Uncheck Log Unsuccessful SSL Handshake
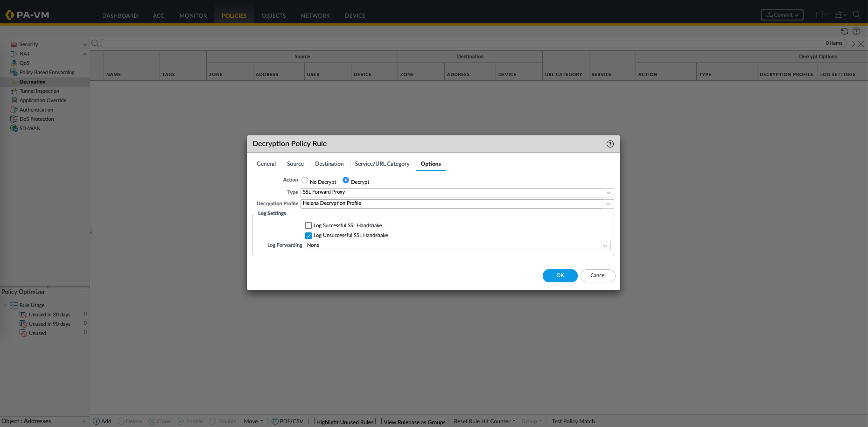The width and height of the screenshot is (868, 427). (x=308, y=235)
